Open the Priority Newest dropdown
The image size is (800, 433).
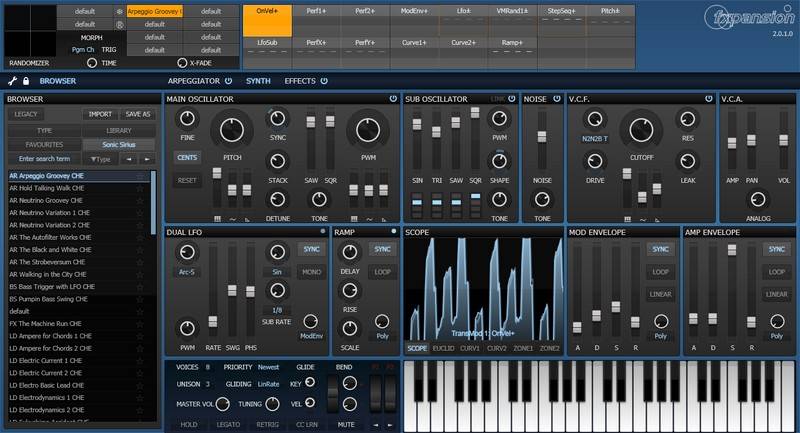pos(268,367)
